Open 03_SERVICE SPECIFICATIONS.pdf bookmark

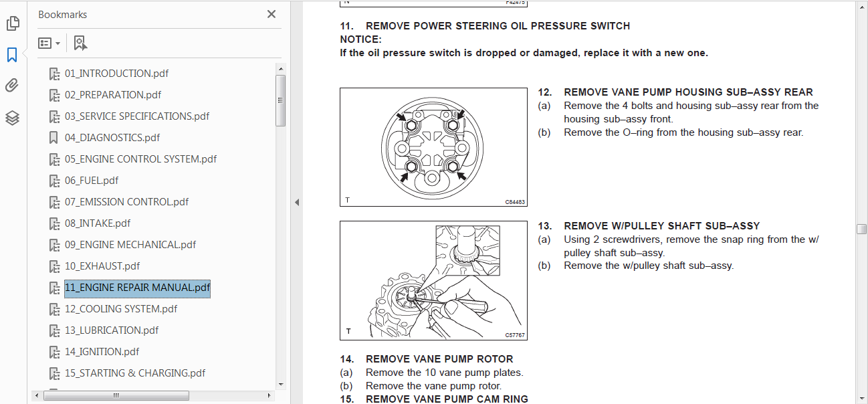tap(137, 116)
